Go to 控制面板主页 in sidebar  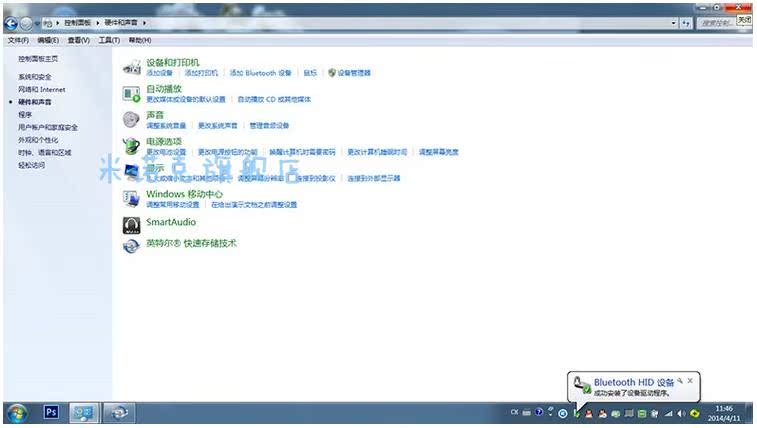point(38,59)
